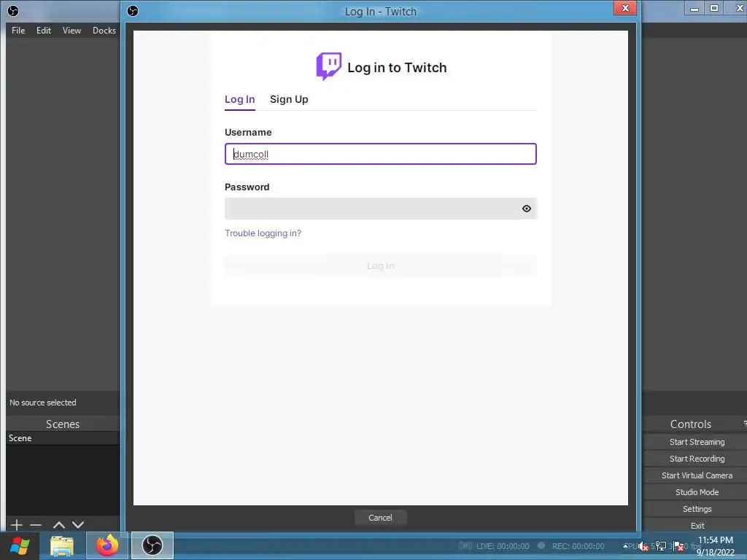The width and height of the screenshot is (747, 560).
Task: Click the Twitch logo icon
Action: coord(329,66)
